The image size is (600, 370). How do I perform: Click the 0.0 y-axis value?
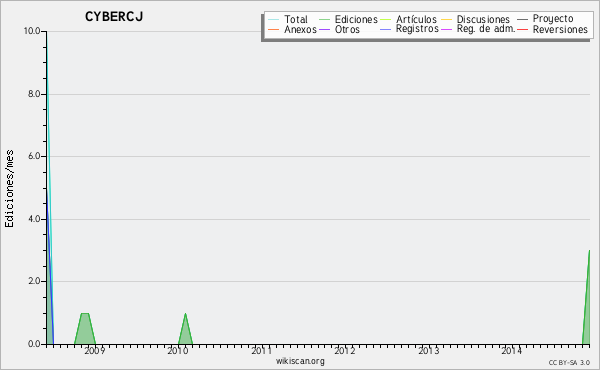tap(34, 344)
